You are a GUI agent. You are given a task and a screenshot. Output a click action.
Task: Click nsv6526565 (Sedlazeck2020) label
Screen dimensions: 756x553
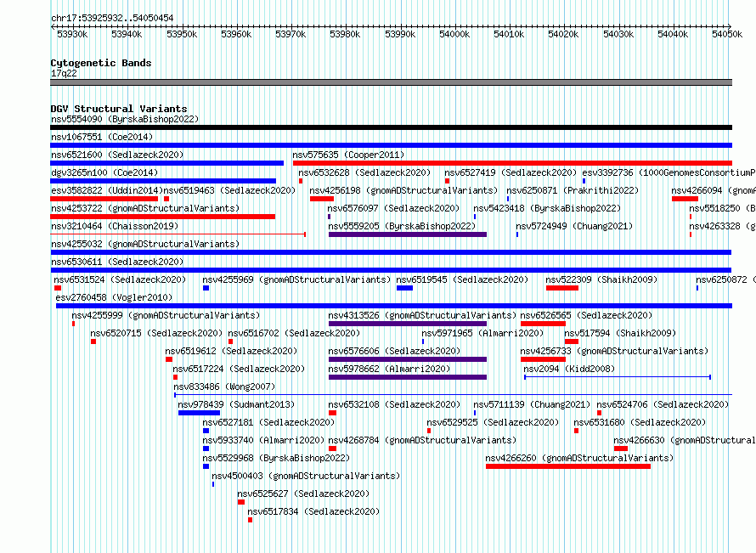coord(586,315)
